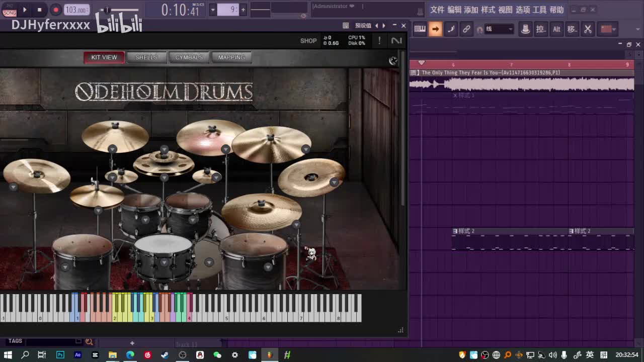
Task: Open the SHOP link in Kontakt
Action: click(308, 41)
